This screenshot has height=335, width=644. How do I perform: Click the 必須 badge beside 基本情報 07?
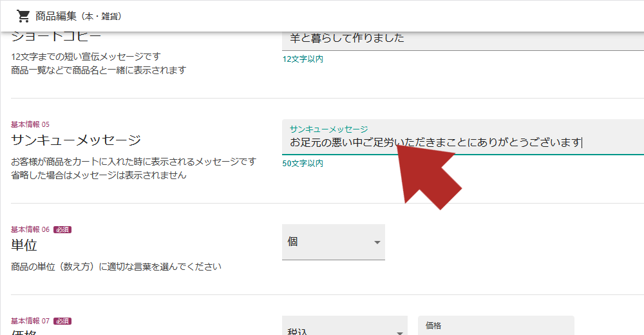[62, 321]
